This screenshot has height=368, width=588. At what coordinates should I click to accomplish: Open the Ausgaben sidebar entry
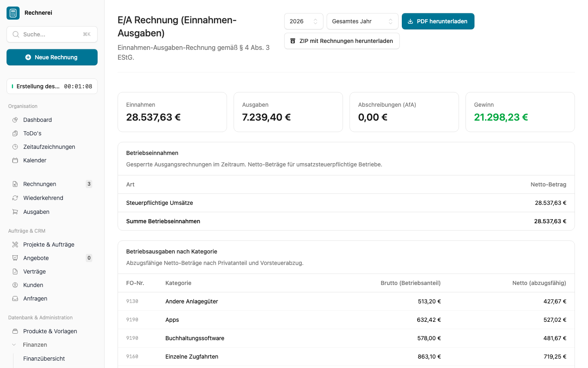coord(52,212)
